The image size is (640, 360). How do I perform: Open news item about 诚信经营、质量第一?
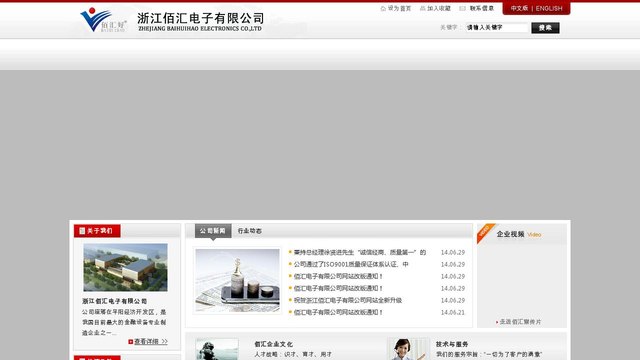tap(360, 253)
